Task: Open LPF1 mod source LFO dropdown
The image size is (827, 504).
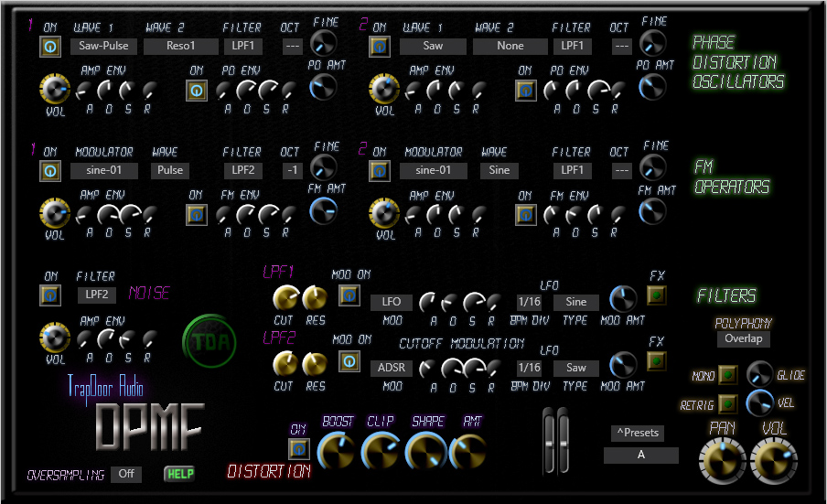Action: coord(392,302)
